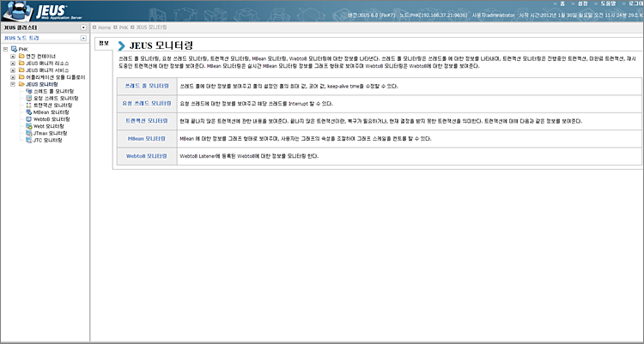The image size is (644, 344).
Task: Click the JEUS 모니터링 page heading
Action: 161,45
